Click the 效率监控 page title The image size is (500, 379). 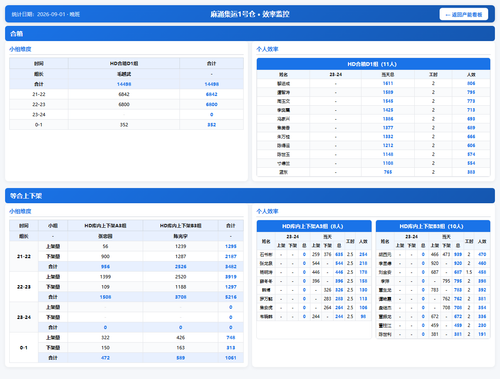point(250,14)
